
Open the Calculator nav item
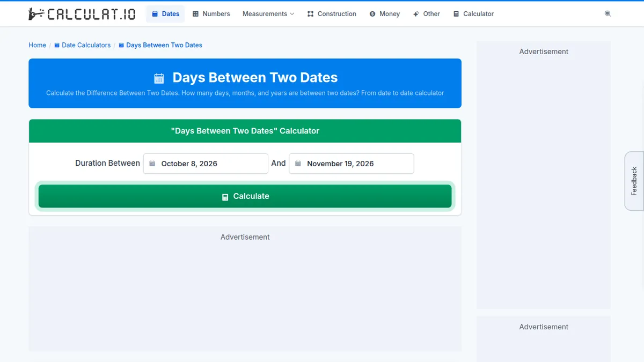pyautogui.click(x=473, y=14)
